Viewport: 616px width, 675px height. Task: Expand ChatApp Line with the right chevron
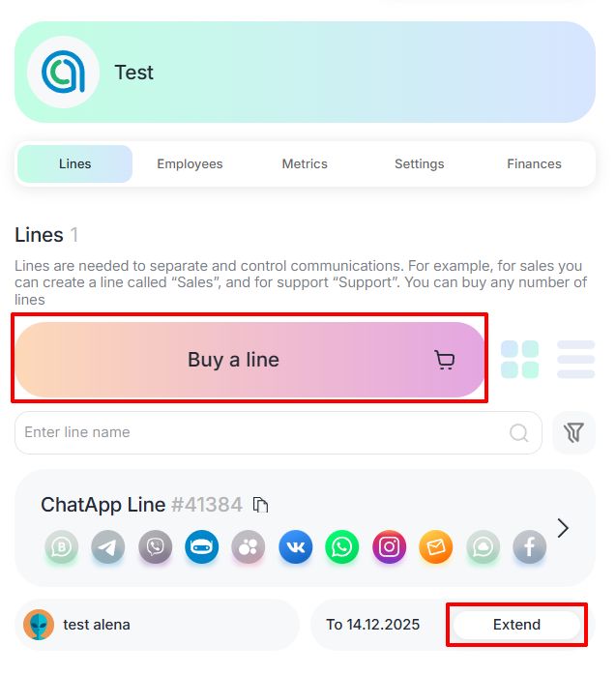[x=564, y=528]
